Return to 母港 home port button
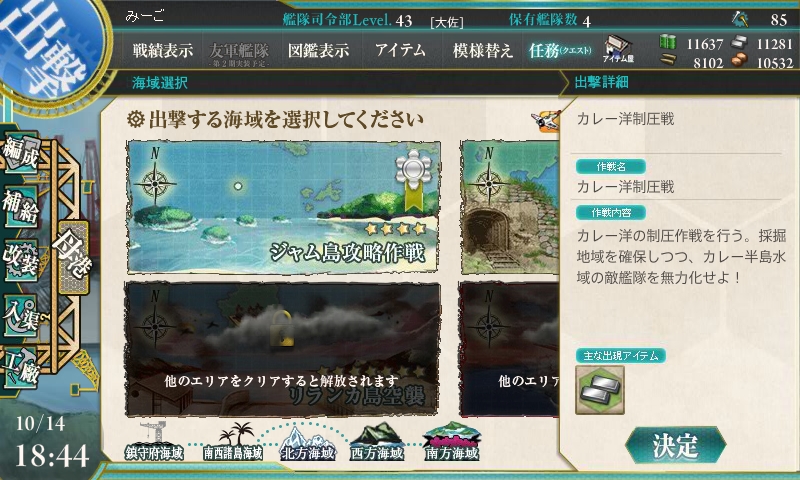This screenshot has height=480, width=800. click(73, 257)
